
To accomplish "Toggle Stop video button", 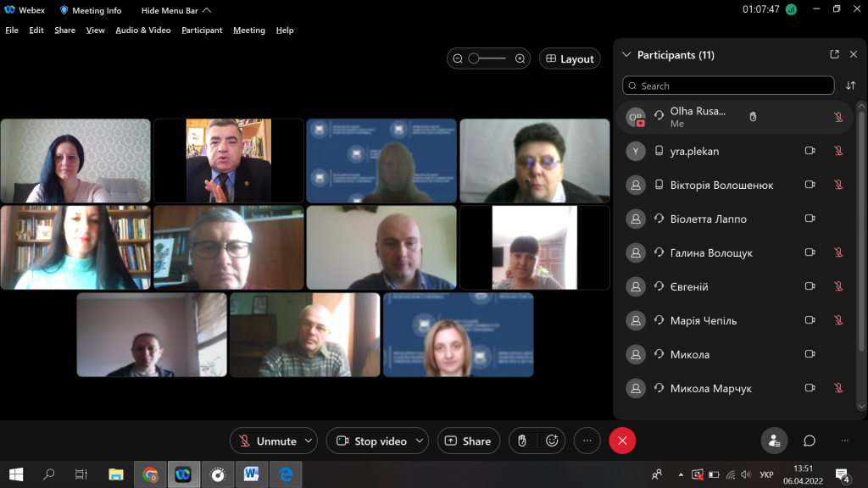I will (372, 441).
